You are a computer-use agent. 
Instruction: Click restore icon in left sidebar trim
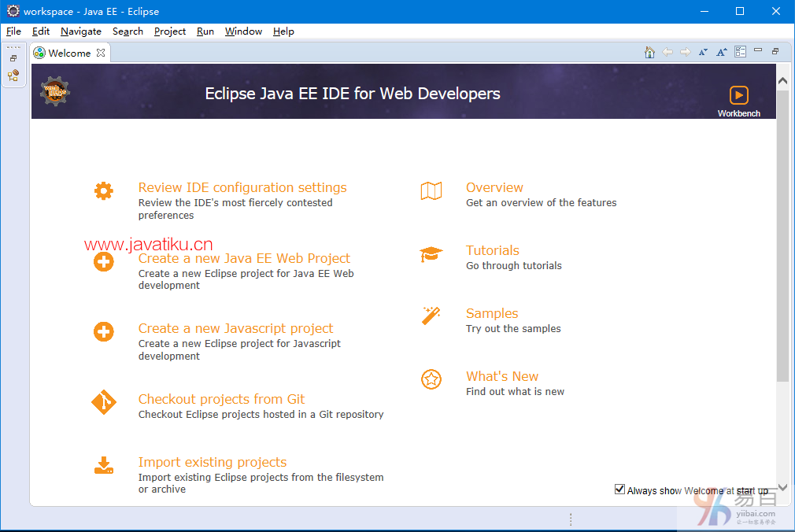[x=13, y=58]
